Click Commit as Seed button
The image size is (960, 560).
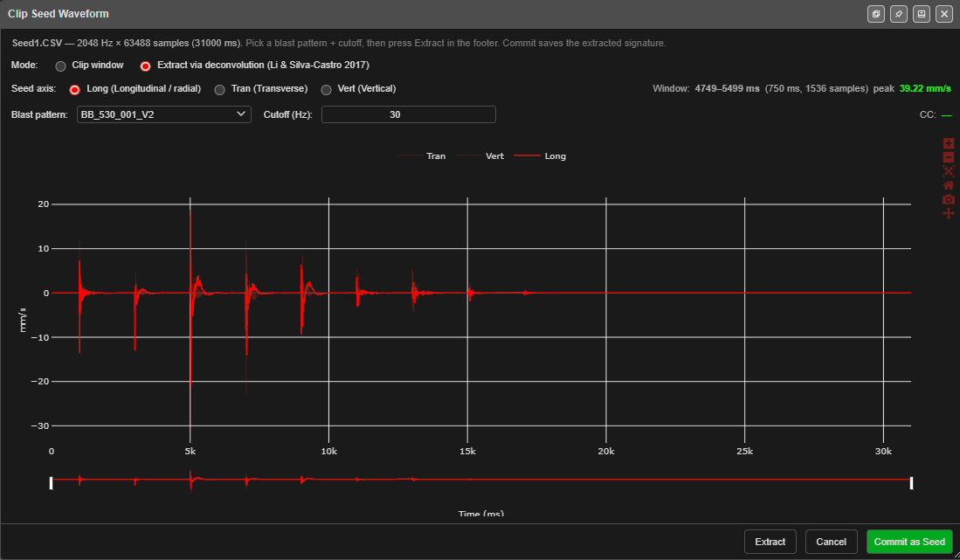pos(909,542)
